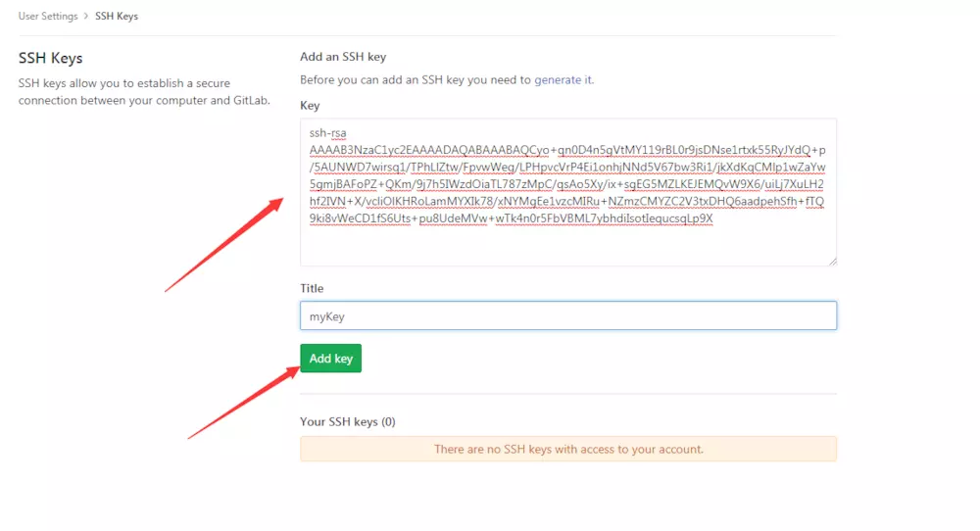980x531 pixels.
Task: Focus the Title input containing myKey
Action: point(567,315)
